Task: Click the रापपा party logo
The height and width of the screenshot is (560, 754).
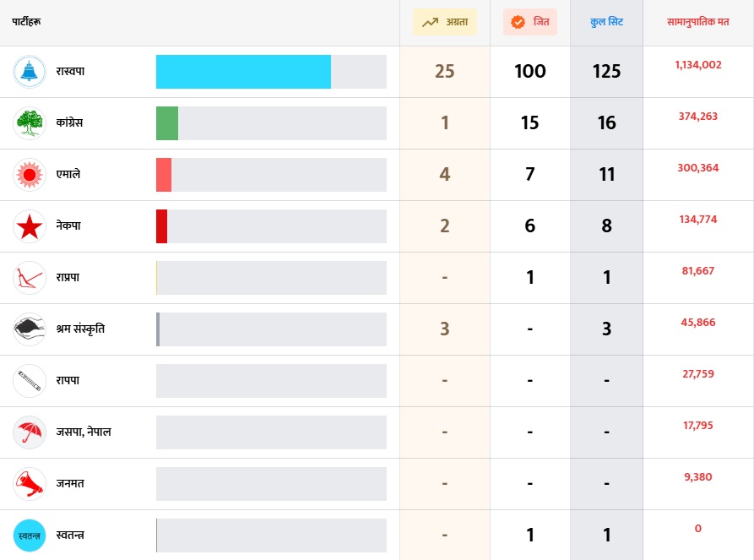Action: (30, 381)
